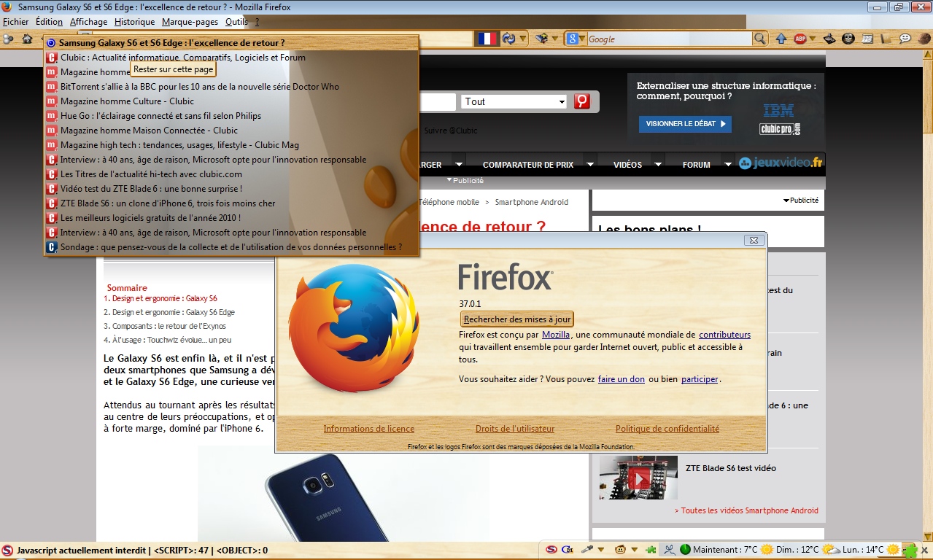933x560 pixels.
Task: Open 'Politique de confidentialité' link
Action: click(667, 429)
